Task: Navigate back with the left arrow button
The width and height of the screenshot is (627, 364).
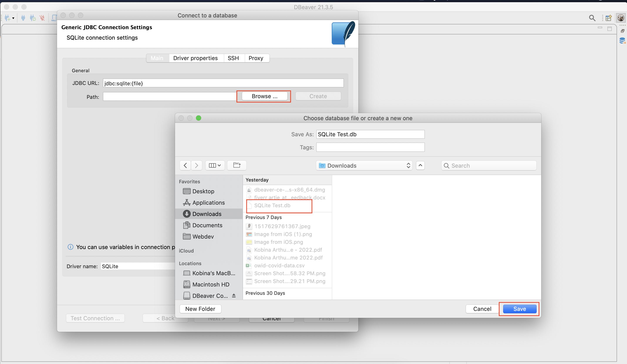Action: 185,165
